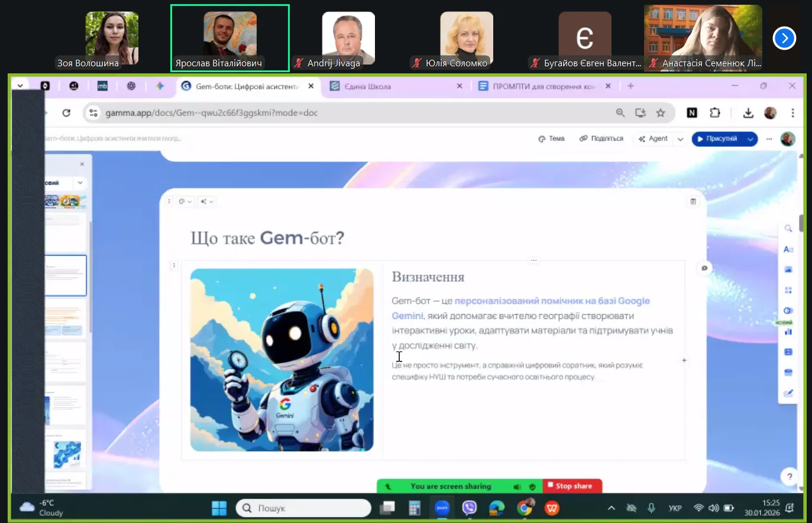Expand the dropdown in the slides panel
The image size is (812, 523).
point(80,183)
